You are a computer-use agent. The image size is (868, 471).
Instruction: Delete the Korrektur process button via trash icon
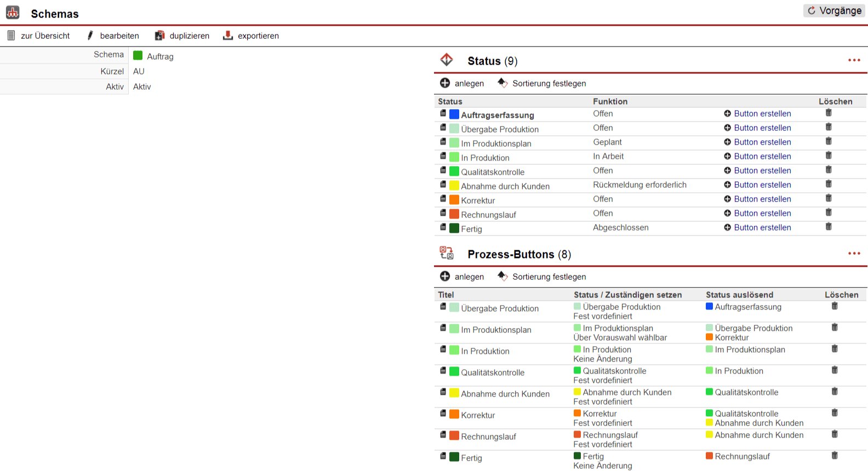pos(835,413)
